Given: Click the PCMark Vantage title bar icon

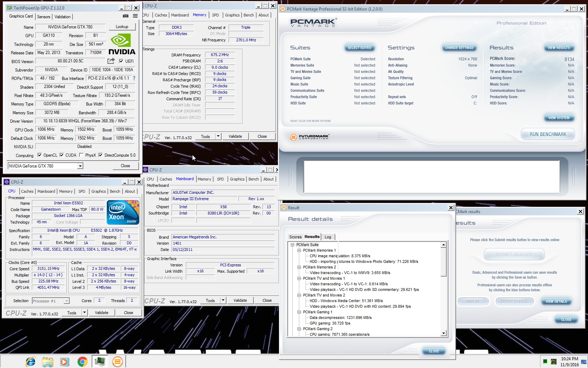Looking at the screenshot, I should click(x=283, y=9).
